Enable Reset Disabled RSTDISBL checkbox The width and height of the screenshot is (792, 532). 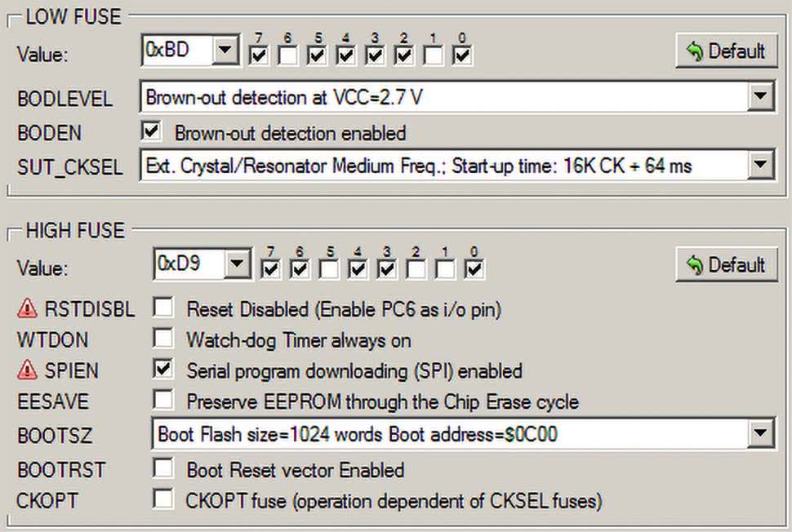pyautogui.click(x=163, y=308)
